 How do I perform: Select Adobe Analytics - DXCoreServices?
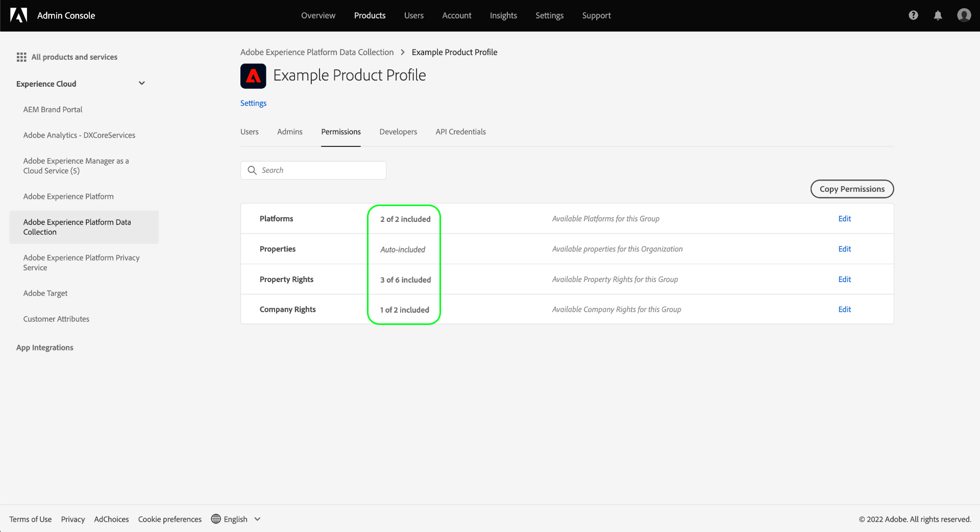pyautogui.click(x=79, y=135)
